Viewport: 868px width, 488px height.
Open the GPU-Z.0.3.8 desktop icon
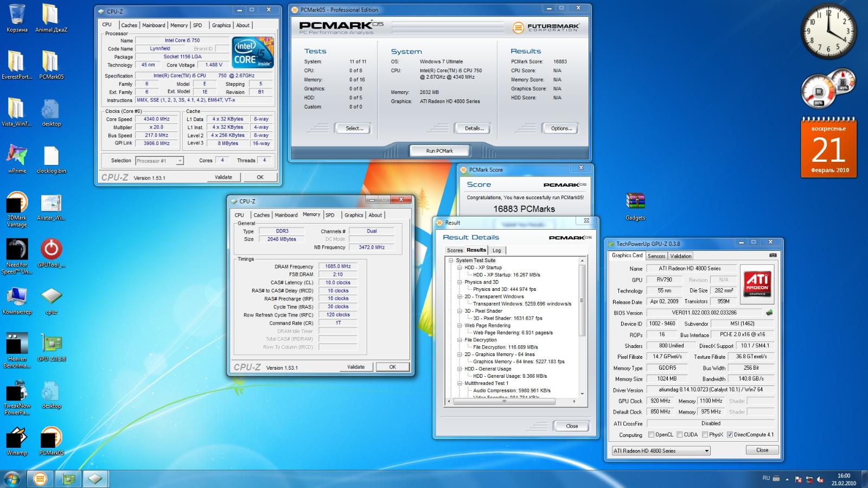[51, 347]
